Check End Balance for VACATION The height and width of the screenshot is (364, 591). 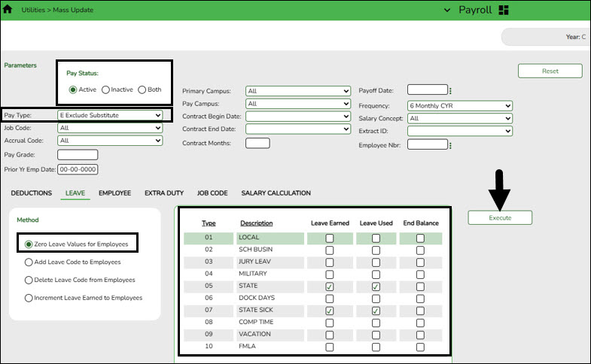[x=420, y=335]
